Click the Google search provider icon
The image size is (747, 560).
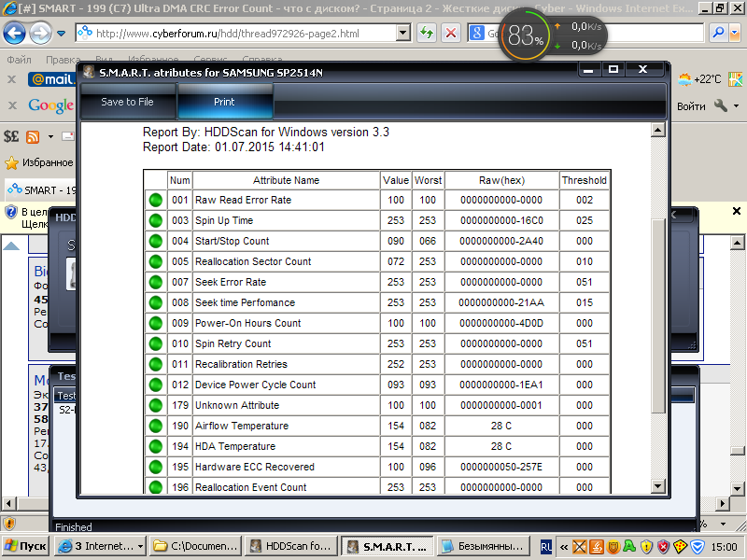[476, 33]
